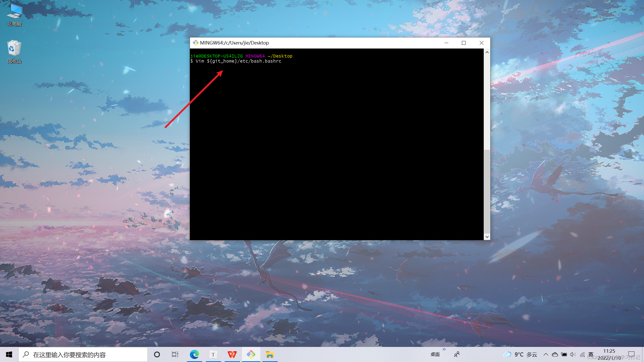The image size is (644, 362).
Task: Click the jie@DESKTOP-U54IL2G prompt text
Action: pyautogui.click(x=216, y=56)
